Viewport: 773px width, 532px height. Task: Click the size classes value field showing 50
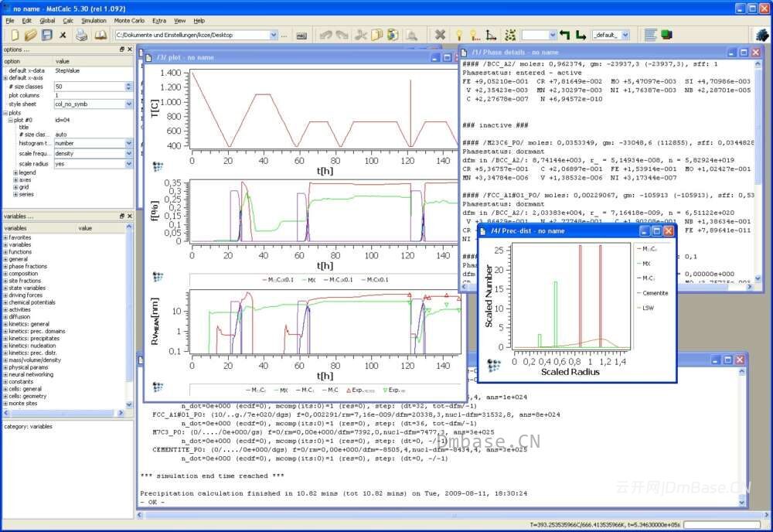coord(90,87)
